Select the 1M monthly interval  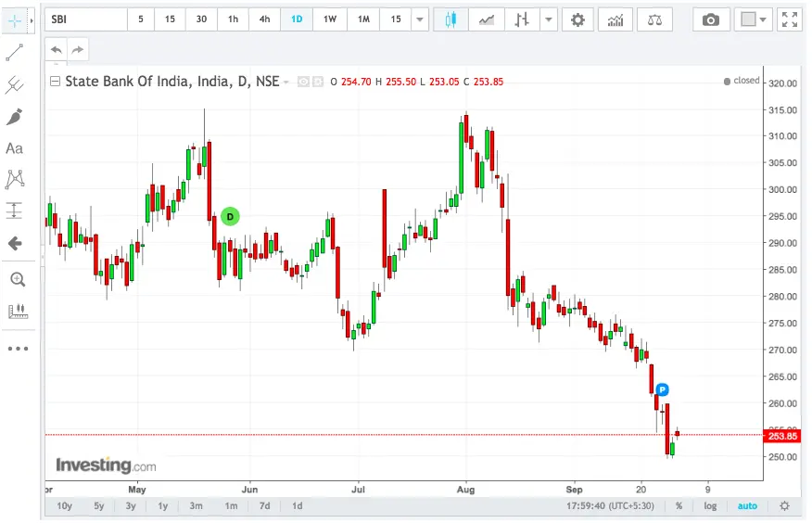click(x=363, y=19)
